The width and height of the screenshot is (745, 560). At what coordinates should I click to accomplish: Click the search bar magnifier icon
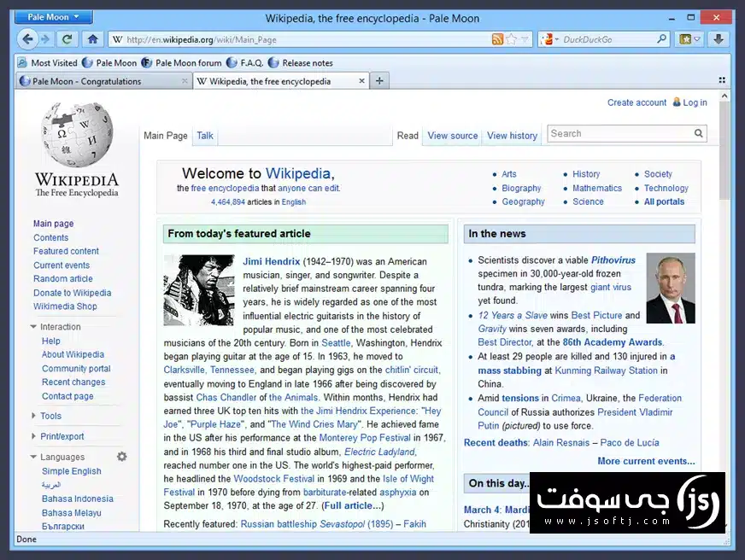click(661, 39)
